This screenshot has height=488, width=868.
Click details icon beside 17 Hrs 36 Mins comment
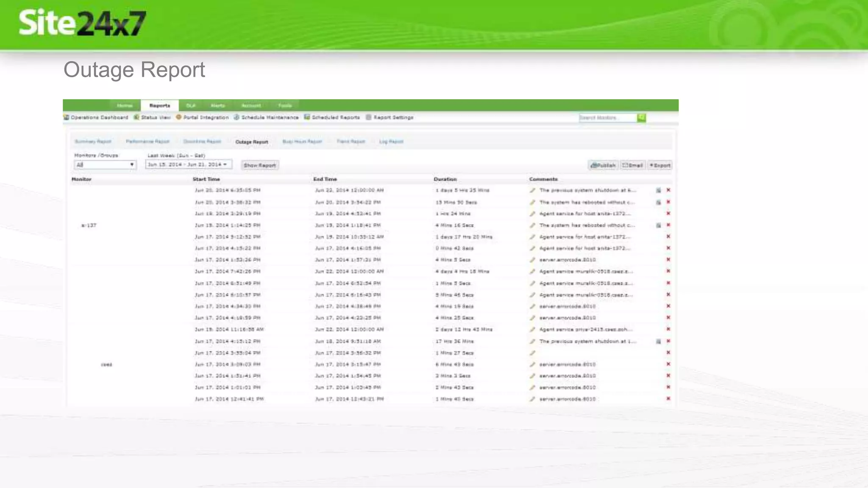pyautogui.click(x=658, y=341)
